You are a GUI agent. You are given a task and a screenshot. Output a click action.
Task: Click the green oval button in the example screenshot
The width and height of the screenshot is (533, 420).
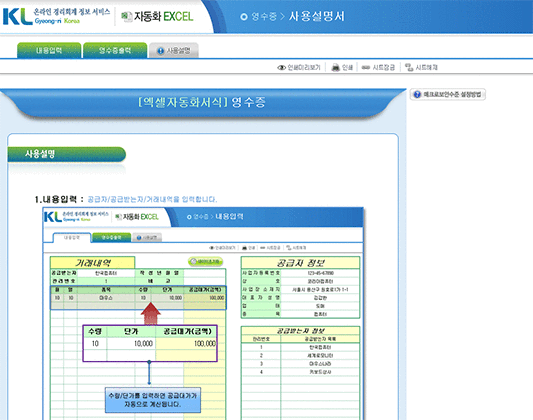point(205,261)
